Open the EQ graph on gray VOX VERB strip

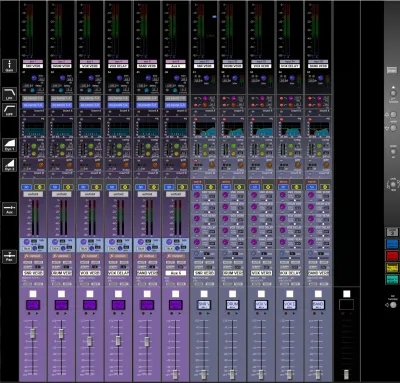[x=261, y=128]
